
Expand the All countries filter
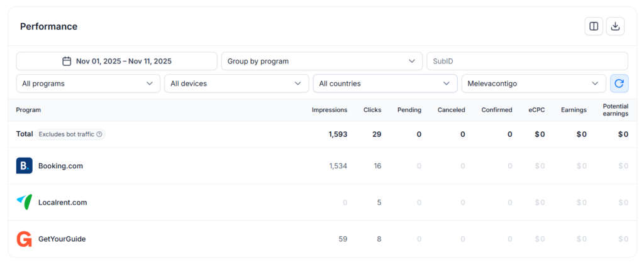coord(385,84)
